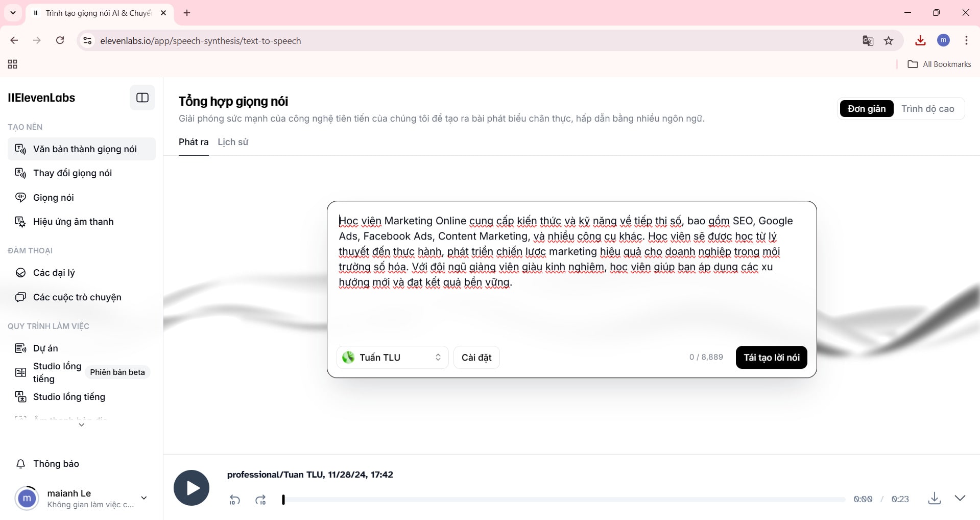Click the audio progress bar
Image resolution: width=980 pixels, height=520 pixels.
564,500
